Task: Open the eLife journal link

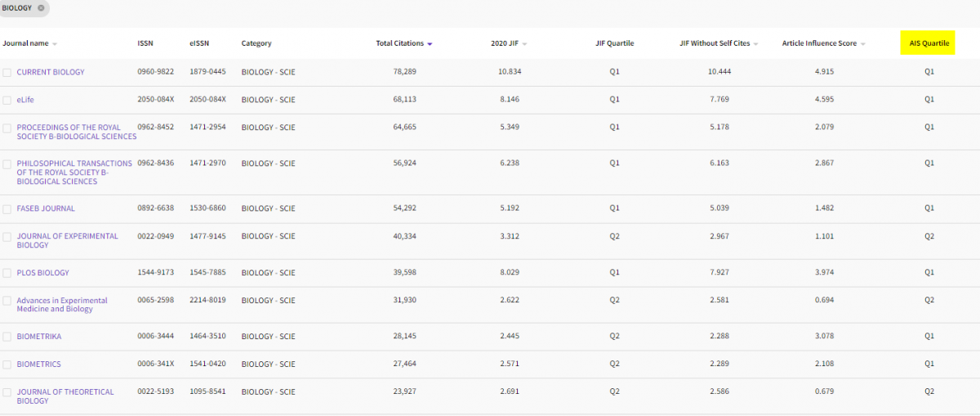Action: (25, 100)
